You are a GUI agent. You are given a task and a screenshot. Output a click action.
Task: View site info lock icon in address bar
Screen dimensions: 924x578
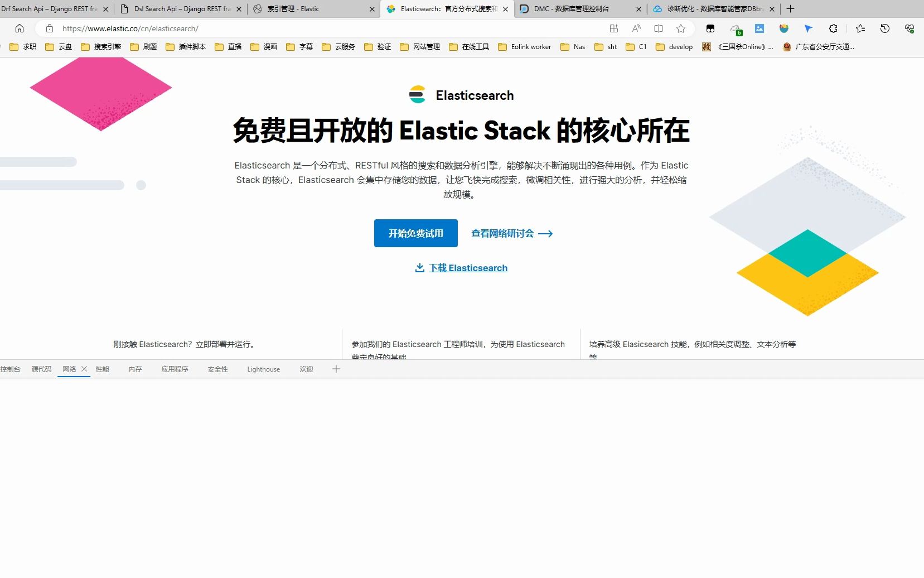(50, 28)
